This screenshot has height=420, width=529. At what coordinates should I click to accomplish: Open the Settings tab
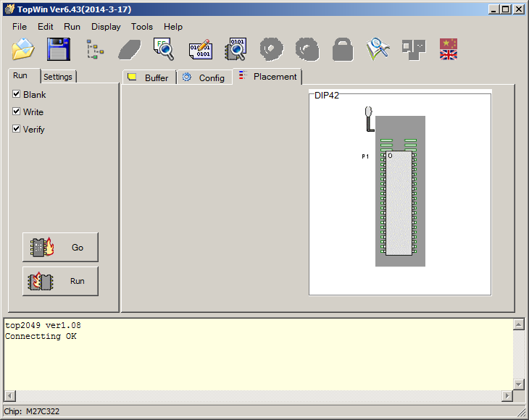[58, 77]
